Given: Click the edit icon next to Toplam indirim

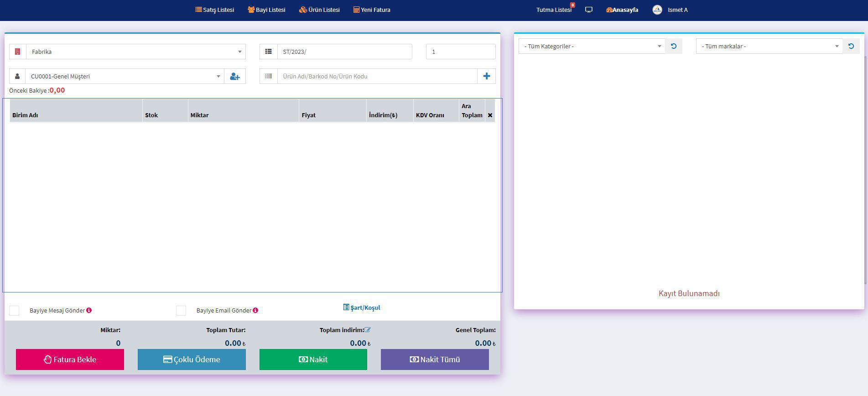Looking at the screenshot, I should click(x=368, y=330).
